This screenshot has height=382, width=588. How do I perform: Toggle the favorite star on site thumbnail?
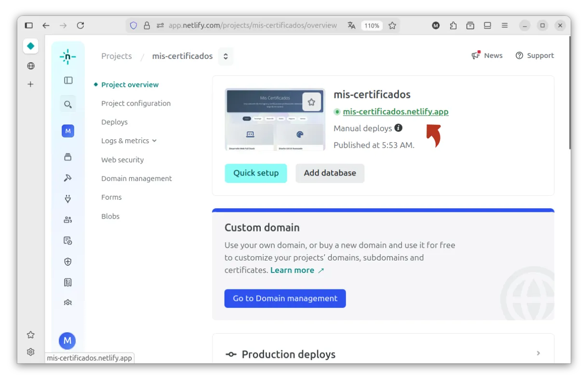[311, 102]
